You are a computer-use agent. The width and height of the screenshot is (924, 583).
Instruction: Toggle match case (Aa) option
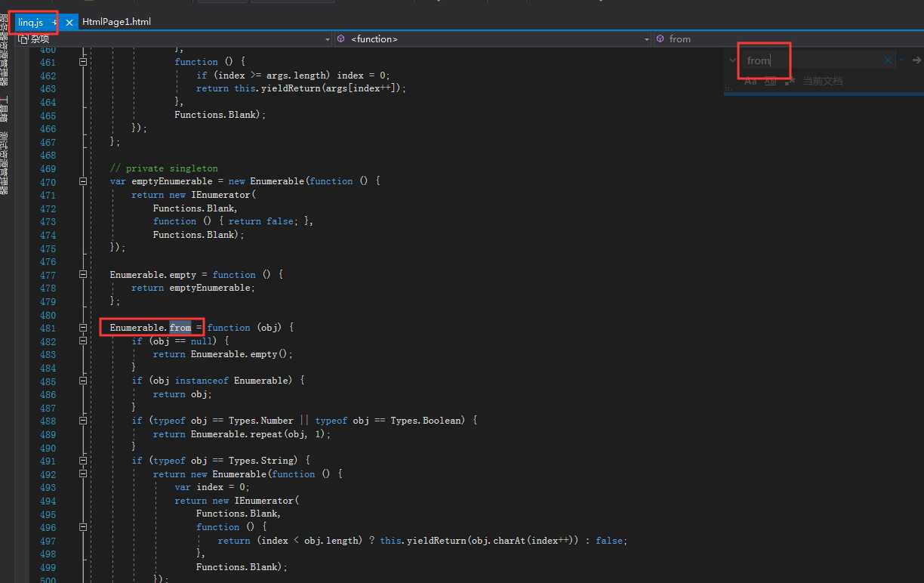[750, 81]
